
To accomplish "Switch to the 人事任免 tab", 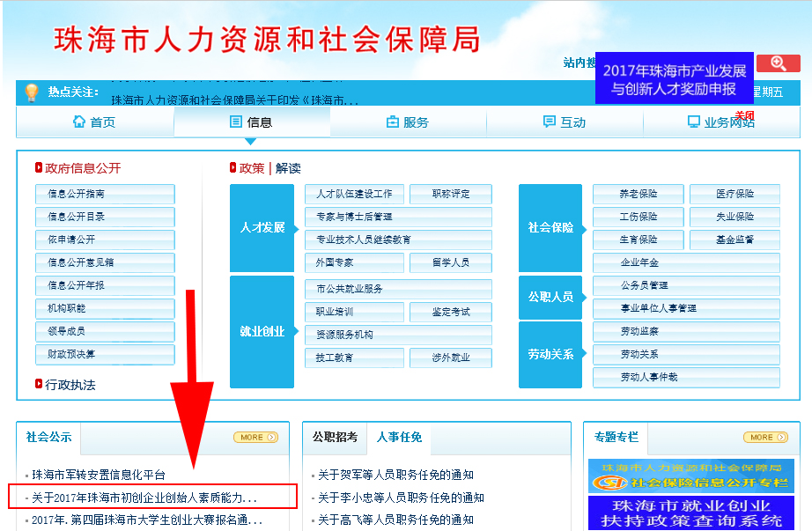I will point(400,437).
